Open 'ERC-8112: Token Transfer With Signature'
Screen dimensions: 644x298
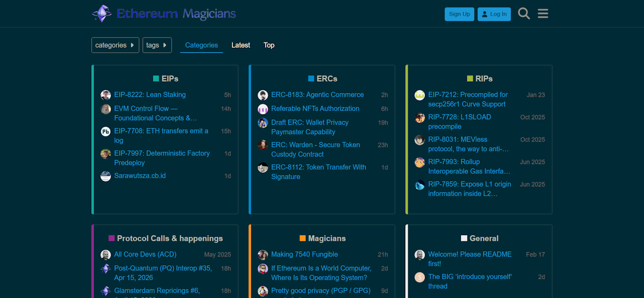(x=319, y=172)
